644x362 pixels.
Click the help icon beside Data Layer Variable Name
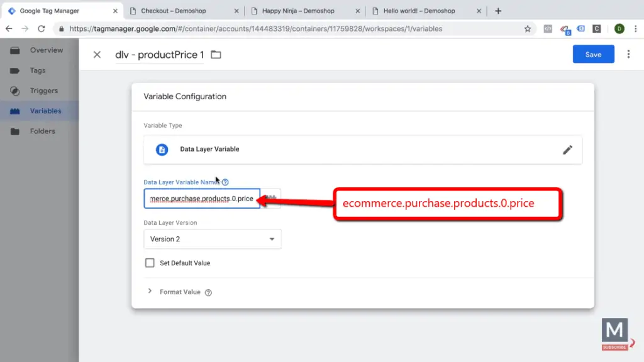point(225,182)
